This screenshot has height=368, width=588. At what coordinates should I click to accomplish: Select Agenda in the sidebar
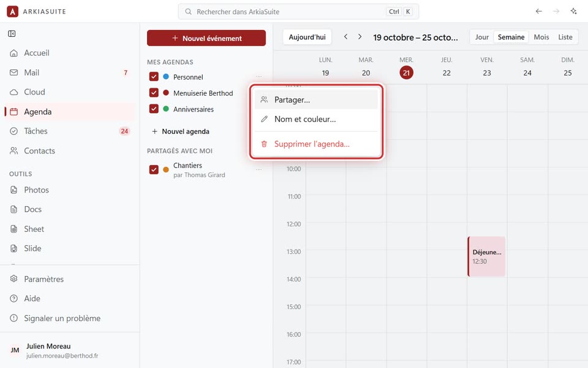70,112
